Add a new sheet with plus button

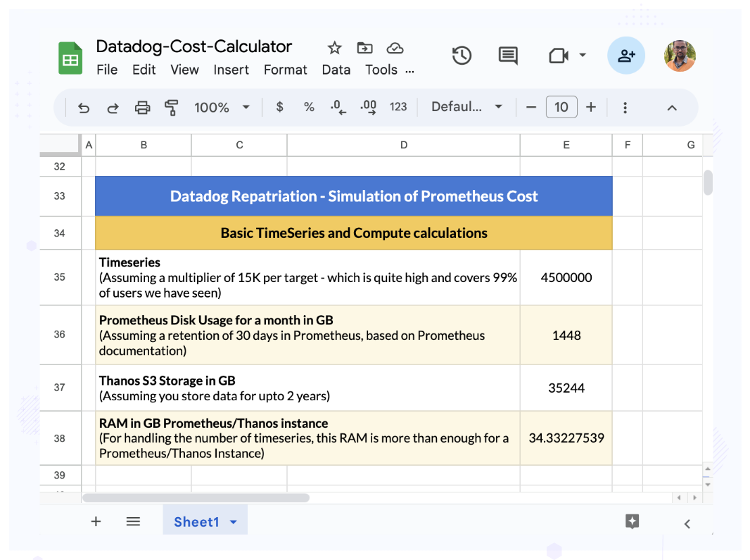[x=96, y=521]
